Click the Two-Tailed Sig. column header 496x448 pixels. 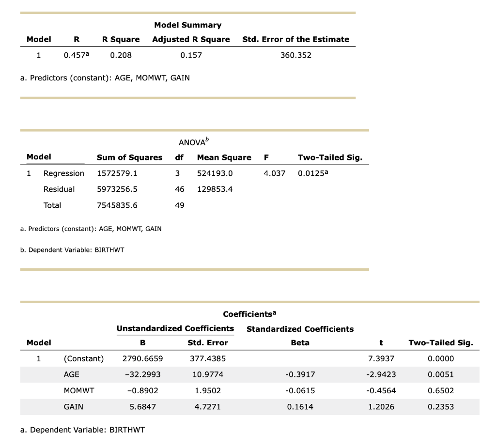tap(442, 342)
